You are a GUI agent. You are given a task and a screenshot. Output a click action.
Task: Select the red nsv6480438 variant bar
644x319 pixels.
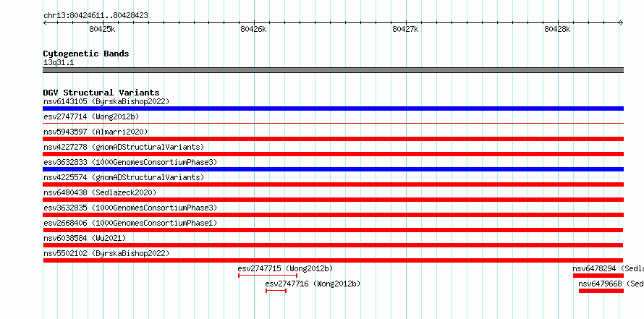tap(333, 200)
